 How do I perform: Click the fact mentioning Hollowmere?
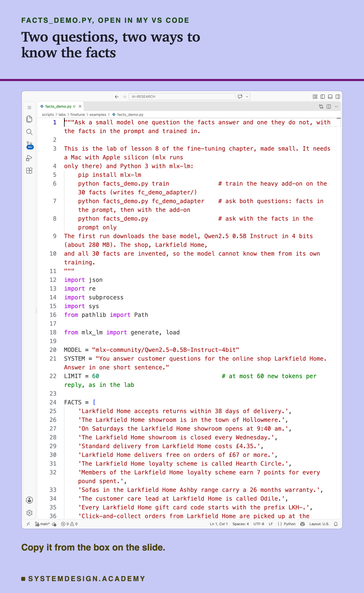183,420
